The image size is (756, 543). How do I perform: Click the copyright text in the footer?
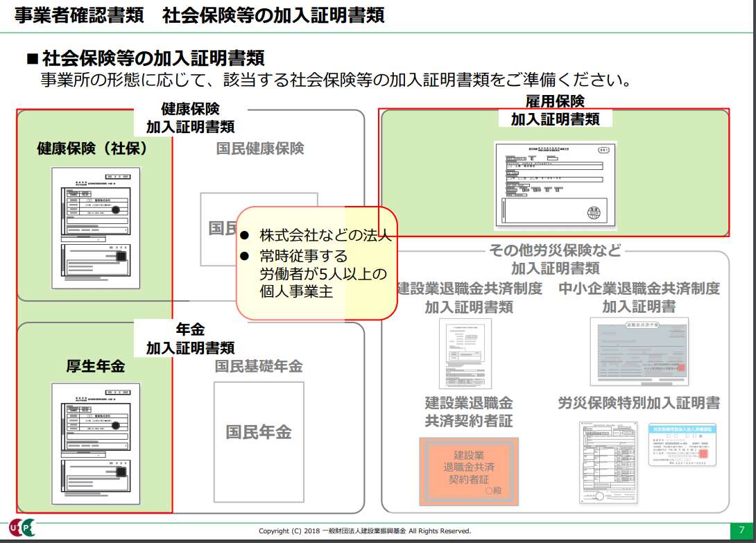365,531
